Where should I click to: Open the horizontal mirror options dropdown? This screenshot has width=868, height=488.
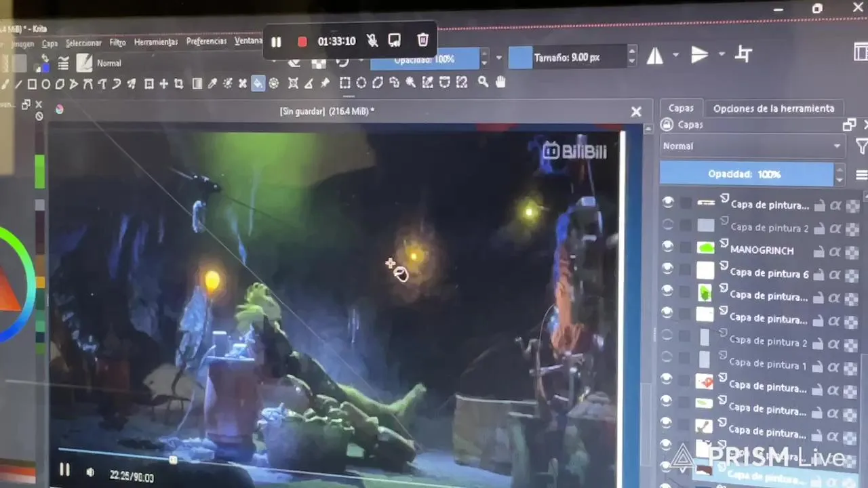675,54
